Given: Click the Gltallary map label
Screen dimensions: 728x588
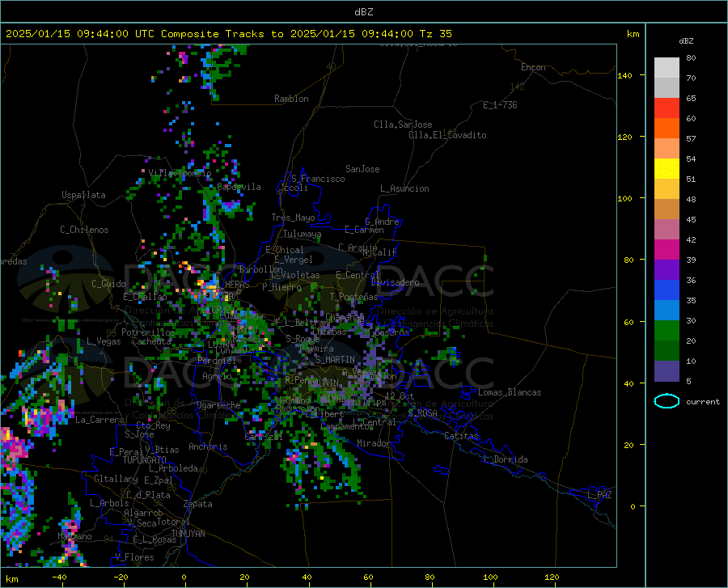Looking at the screenshot, I should 116,479.
